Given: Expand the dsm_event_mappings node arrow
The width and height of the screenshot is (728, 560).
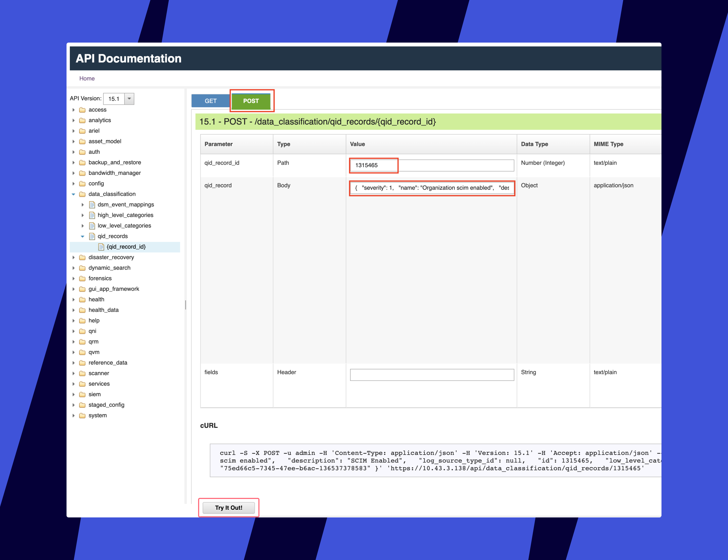Looking at the screenshot, I should [x=83, y=205].
